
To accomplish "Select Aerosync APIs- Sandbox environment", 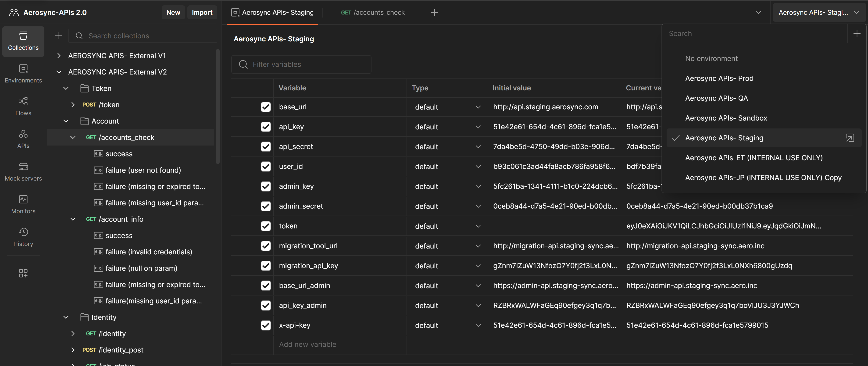I will click(x=726, y=118).
